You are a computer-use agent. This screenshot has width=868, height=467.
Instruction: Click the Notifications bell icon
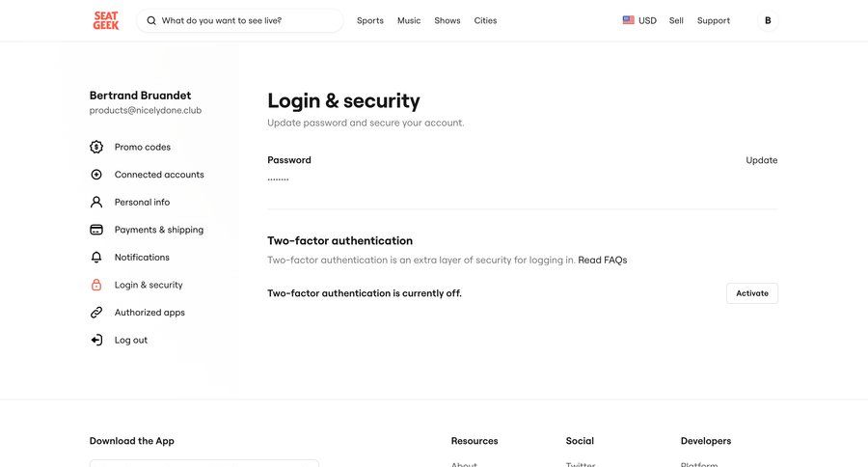96,258
